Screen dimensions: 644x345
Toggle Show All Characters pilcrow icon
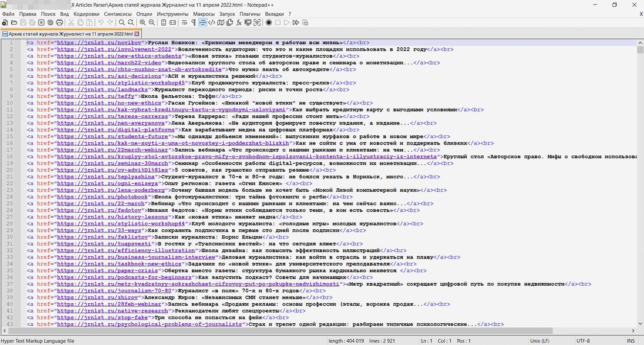coord(194,23)
